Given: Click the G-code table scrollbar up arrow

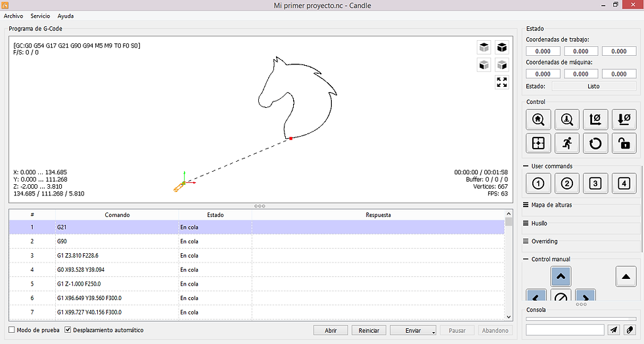Looking at the screenshot, I should click(x=509, y=214).
